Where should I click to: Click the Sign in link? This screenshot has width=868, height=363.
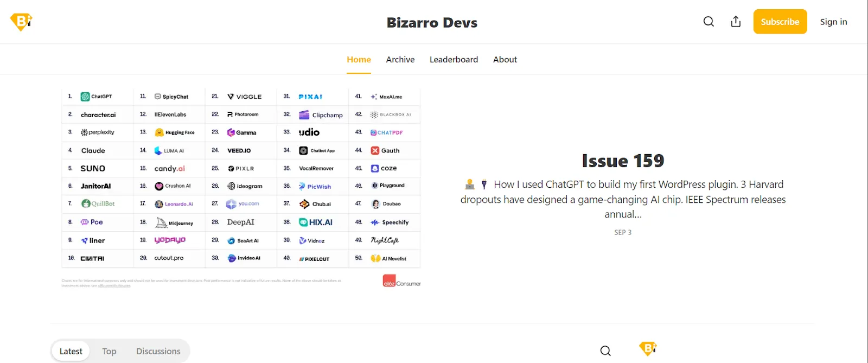click(x=833, y=22)
